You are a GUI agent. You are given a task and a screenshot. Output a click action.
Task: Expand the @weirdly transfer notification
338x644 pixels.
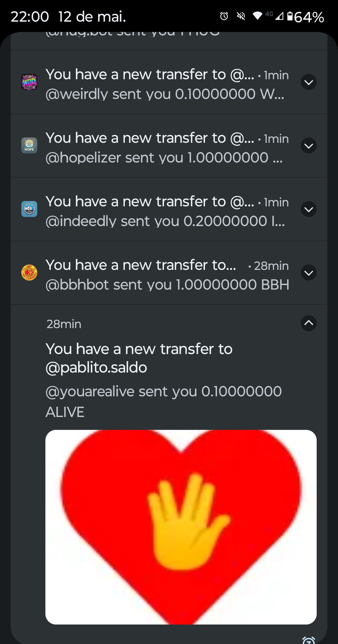click(x=309, y=82)
